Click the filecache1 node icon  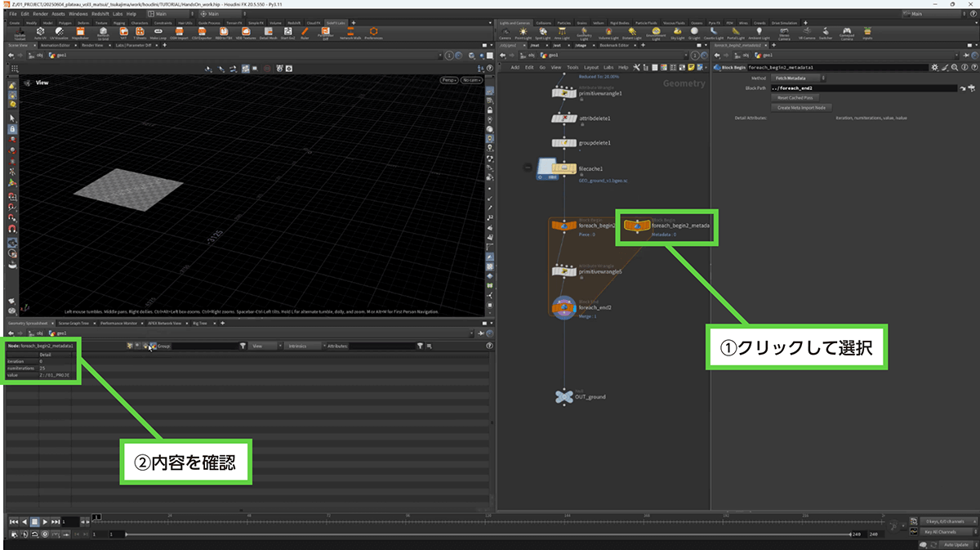point(564,168)
